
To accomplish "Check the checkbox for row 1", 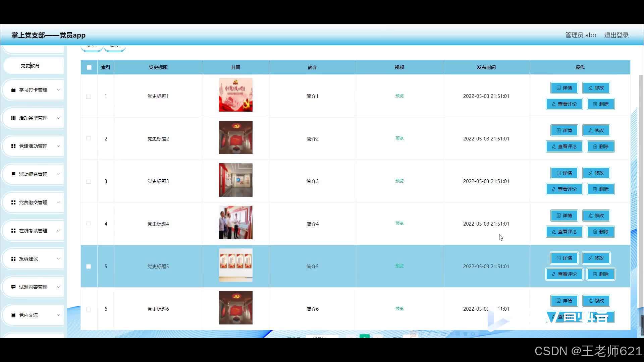I will point(89,96).
